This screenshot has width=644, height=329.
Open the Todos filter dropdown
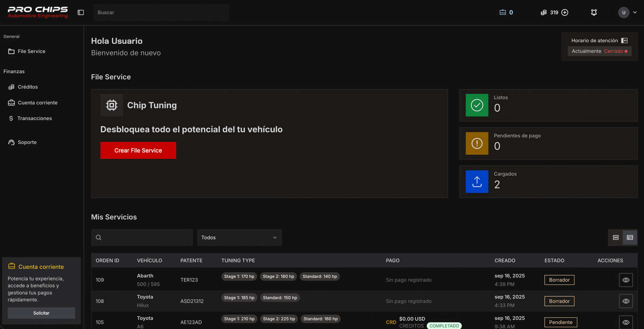tap(239, 238)
